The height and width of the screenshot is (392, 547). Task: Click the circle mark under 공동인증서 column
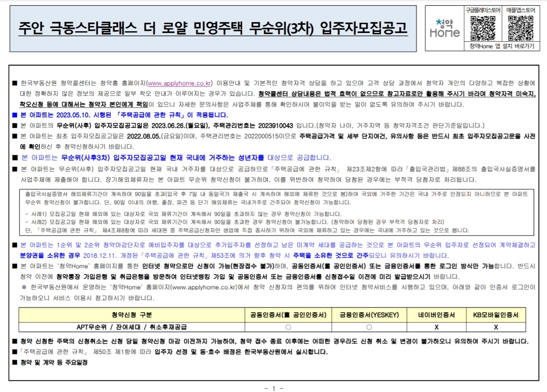tap(288, 327)
